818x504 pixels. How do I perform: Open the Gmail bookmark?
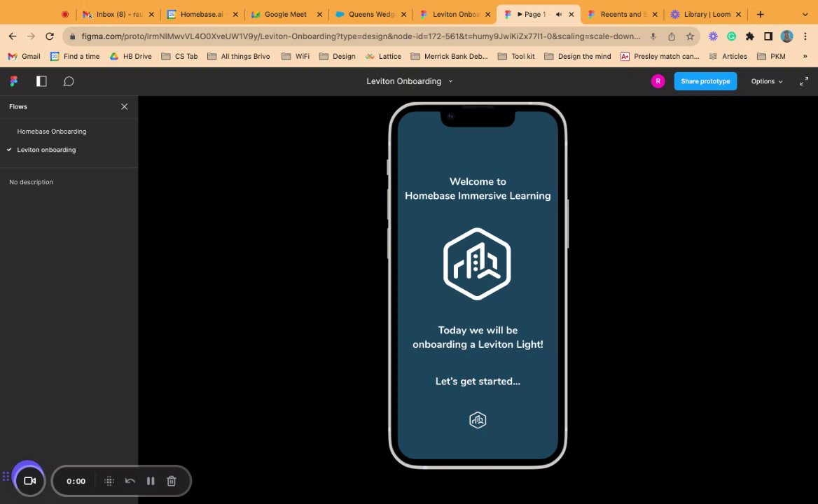click(24, 56)
